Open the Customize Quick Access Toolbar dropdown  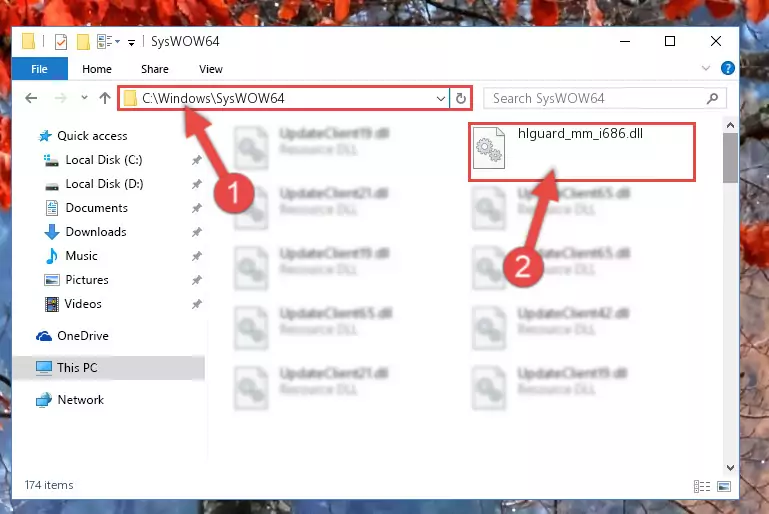pyautogui.click(x=131, y=42)
